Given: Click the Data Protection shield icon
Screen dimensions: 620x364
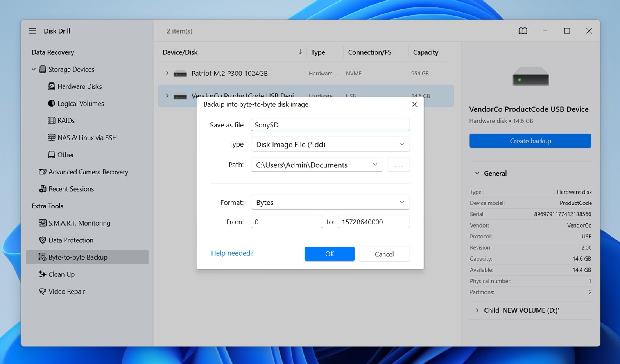Looking at the screenshot, I should coord(43,240).
